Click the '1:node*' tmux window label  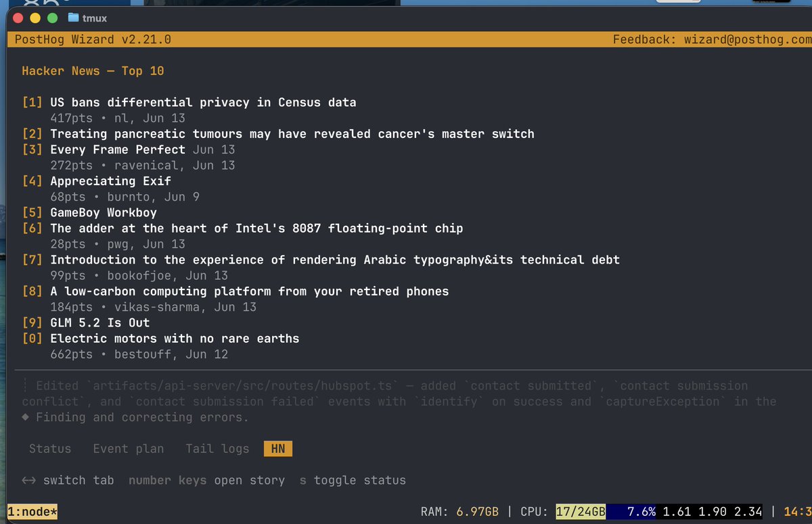click(x=32, y=512)
